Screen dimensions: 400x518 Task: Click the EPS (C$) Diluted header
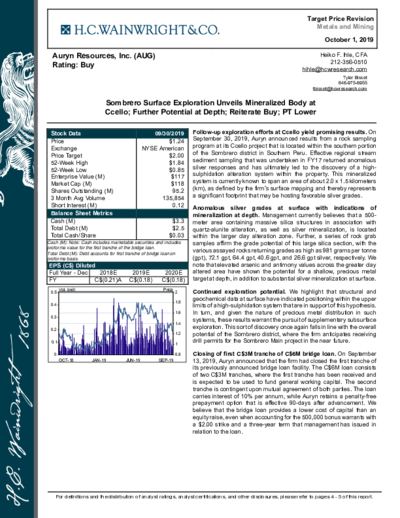point(118,265)
